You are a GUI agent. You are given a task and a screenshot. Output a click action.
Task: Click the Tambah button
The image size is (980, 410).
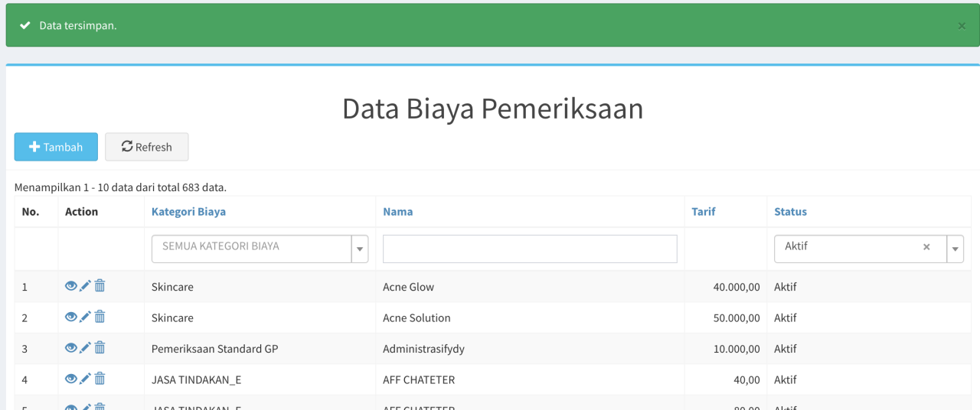click(x=56, y=147)
